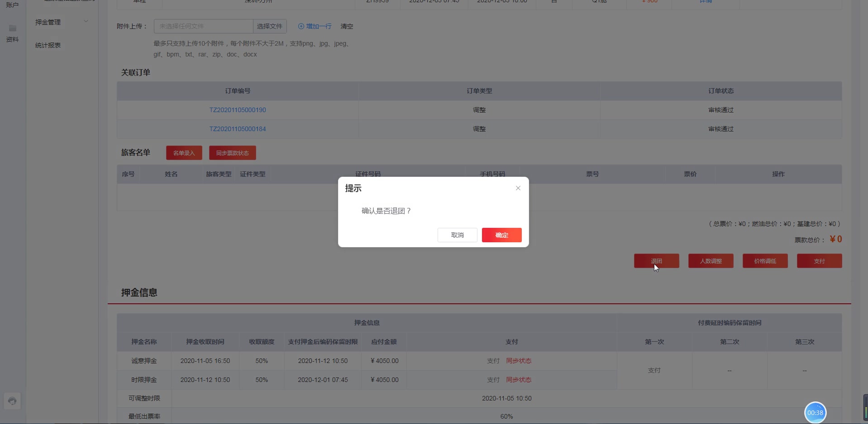The height and width of the screenshot is (424, 868).
Task: Click the customer service headset icon
Action: [12, 401]
